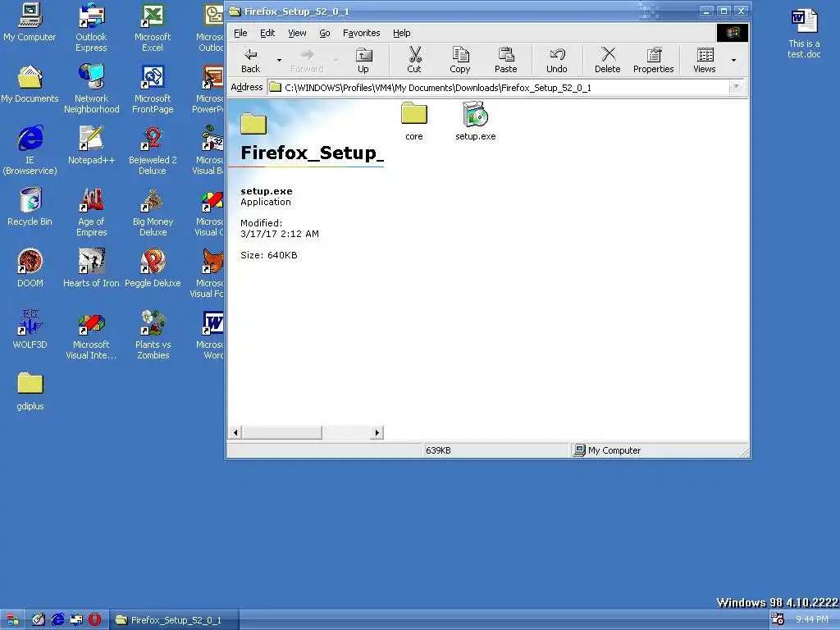Click the 639KB status bar entry

tap(495, 450)
